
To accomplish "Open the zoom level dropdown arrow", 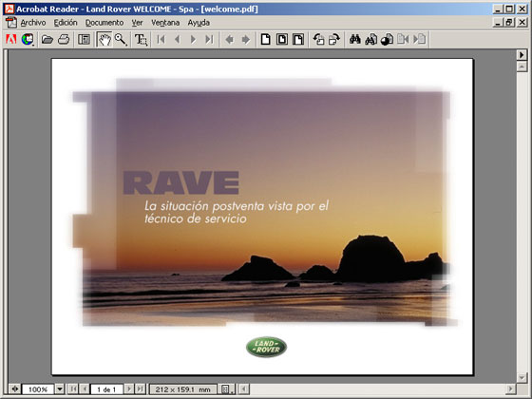I will [x=60, y=389].
